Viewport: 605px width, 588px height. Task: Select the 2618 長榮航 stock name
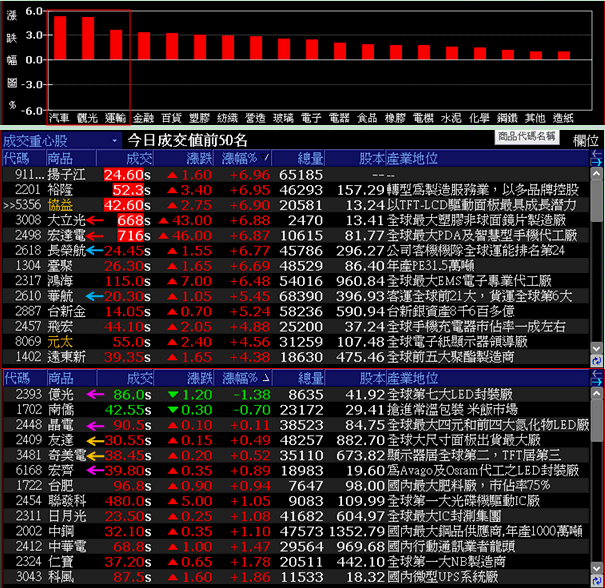click(66, 251)
